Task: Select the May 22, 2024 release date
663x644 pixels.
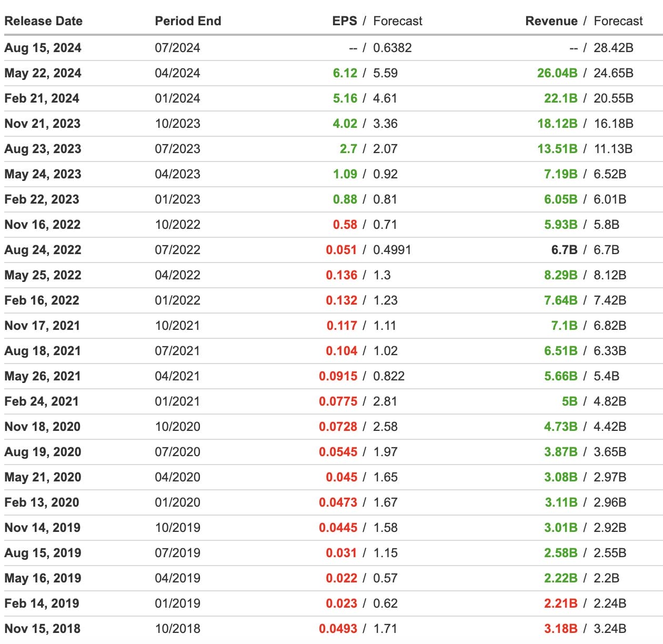Action: click(x=43, y=73)
